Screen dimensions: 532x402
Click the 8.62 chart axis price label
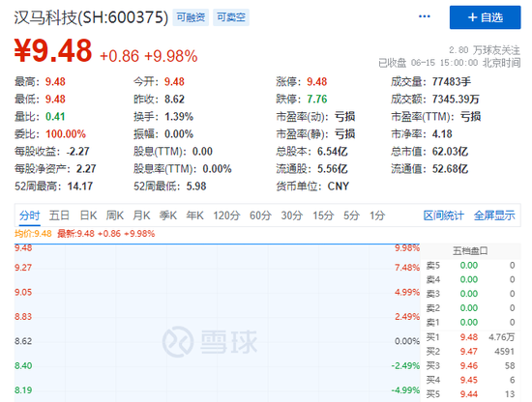(23, 341)
